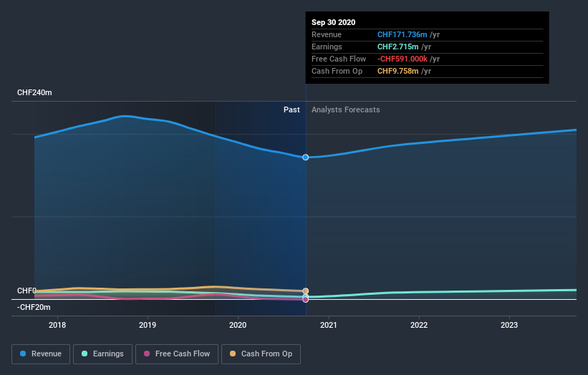
Task: Click the pink Free Cash Flow data point
Action: pyautogui.click(x=306, y=299)
